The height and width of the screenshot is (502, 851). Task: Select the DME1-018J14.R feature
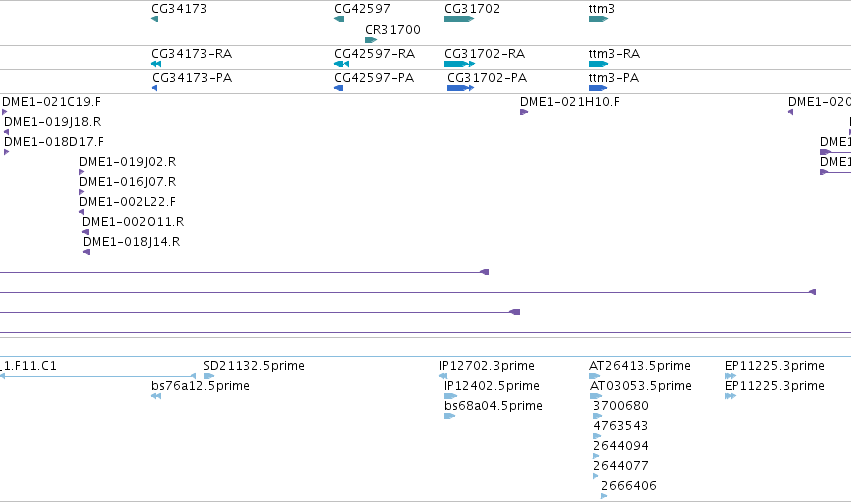86,252
